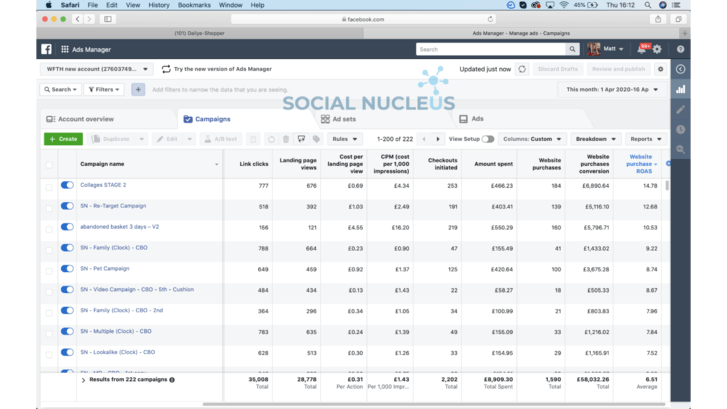Open the SN - Re-Target Campaign link

(x=113, y=206)
